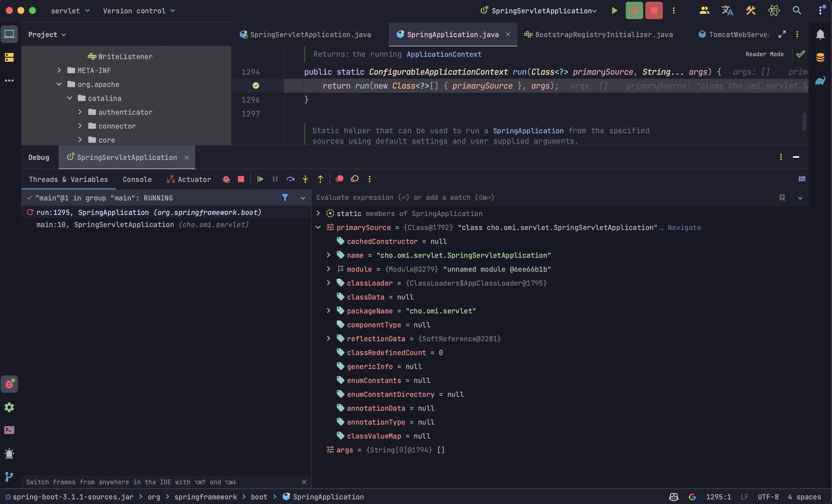Image resolution: width=832 pixels, height=504 pixels.
Task: Toggle the thread filter funnel icon
Action: tap(285, 198)
